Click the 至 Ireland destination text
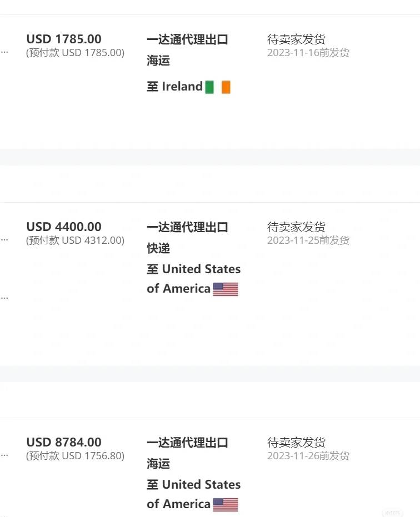Image resolution: width=420 pixels, height=517 pixels. 174,87
